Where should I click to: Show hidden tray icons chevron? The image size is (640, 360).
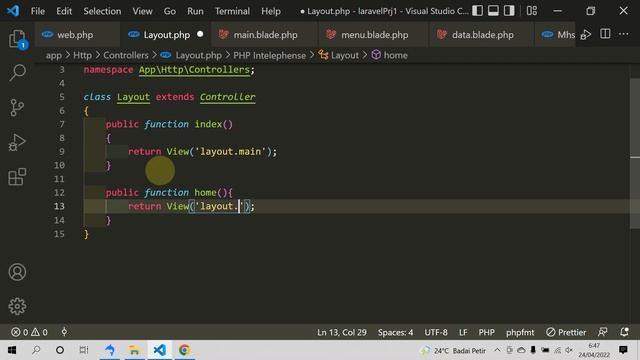(497, 350)
